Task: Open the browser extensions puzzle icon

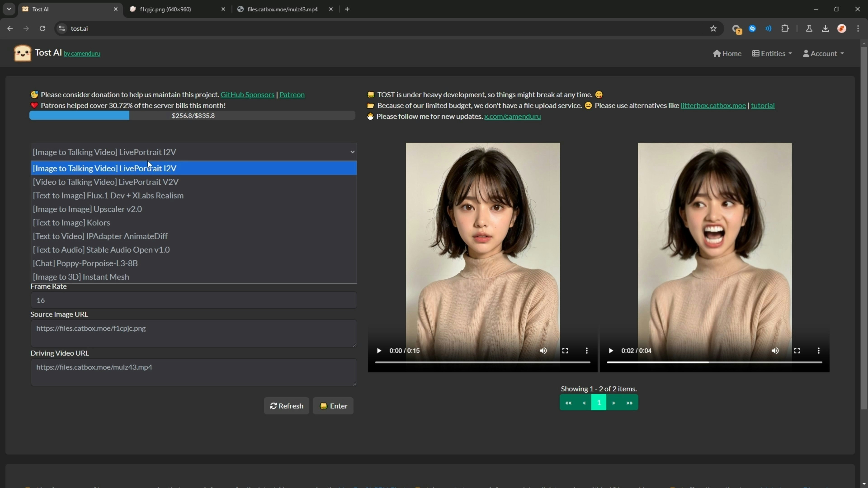Action: click(x=785, y=29)
